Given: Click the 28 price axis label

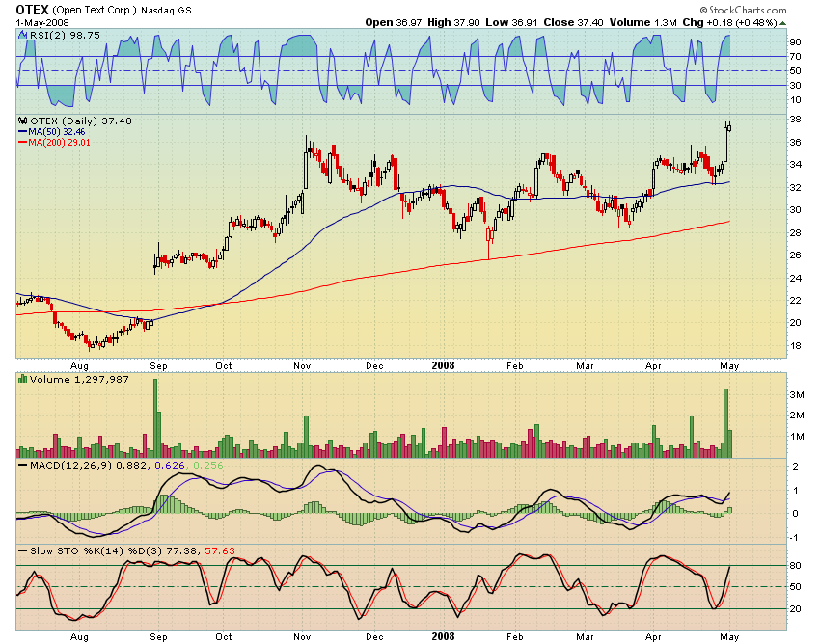Looking at the screenshot, I should point(796,232).
